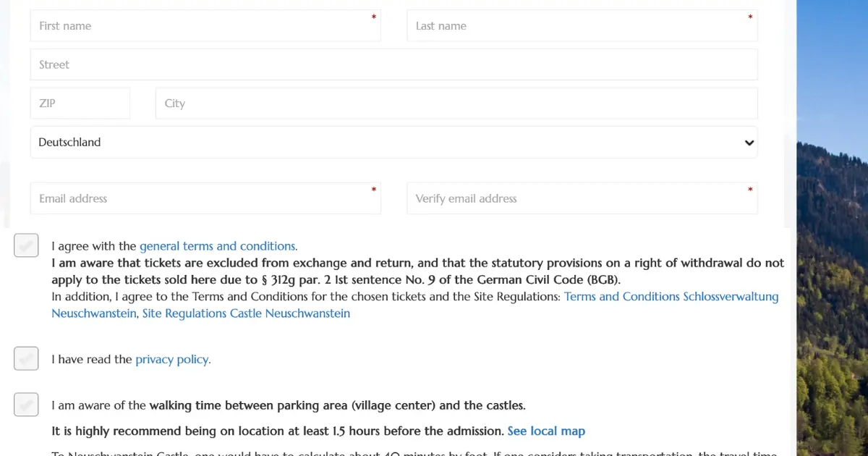Screen dimensions: 868x456
Task: Open the privacy policy link
Action: tap(171, 359)
